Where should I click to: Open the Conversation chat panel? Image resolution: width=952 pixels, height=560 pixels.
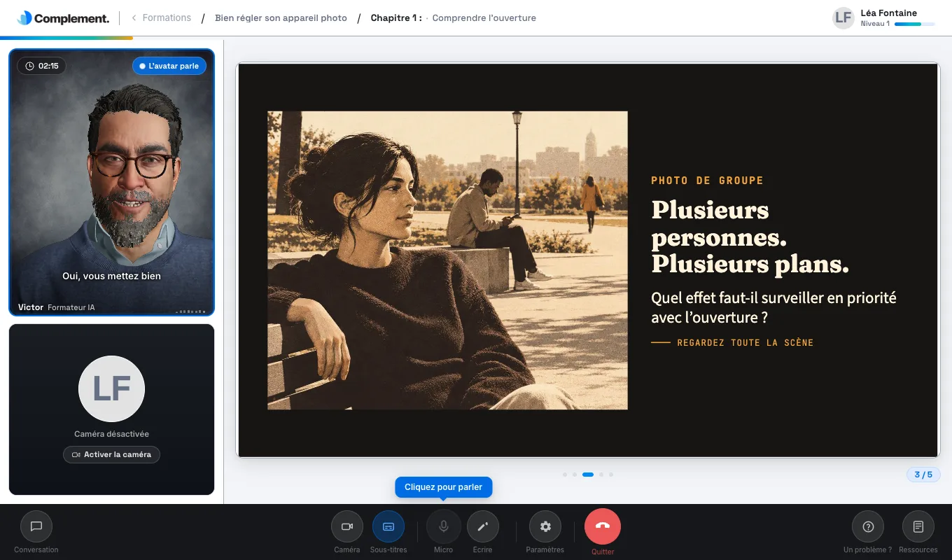tap(36, 526)
